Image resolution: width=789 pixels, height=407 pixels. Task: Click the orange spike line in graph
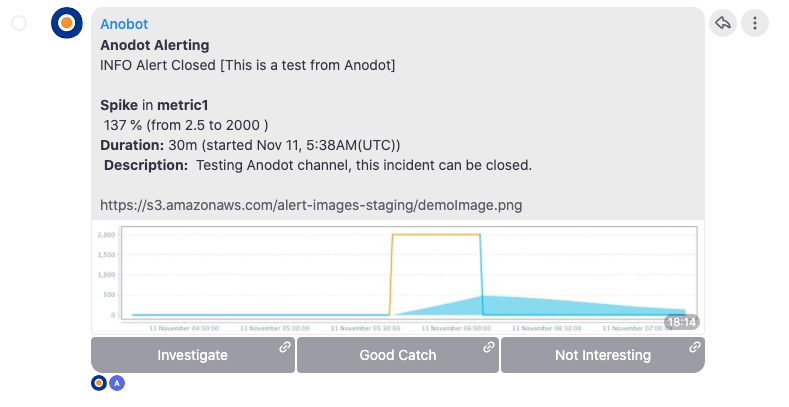click(x=436, y=235)
